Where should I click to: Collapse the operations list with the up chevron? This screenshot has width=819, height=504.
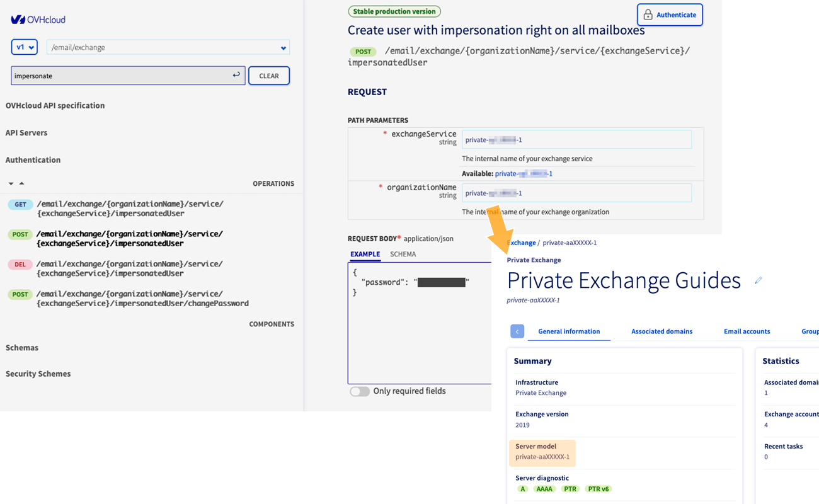pos(21,183)
